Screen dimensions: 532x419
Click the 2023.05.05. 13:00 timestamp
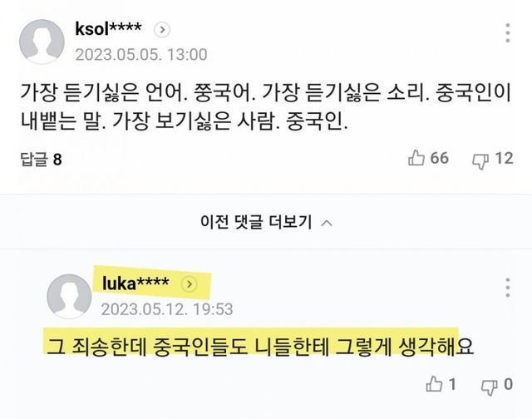[x=140, y=55]
